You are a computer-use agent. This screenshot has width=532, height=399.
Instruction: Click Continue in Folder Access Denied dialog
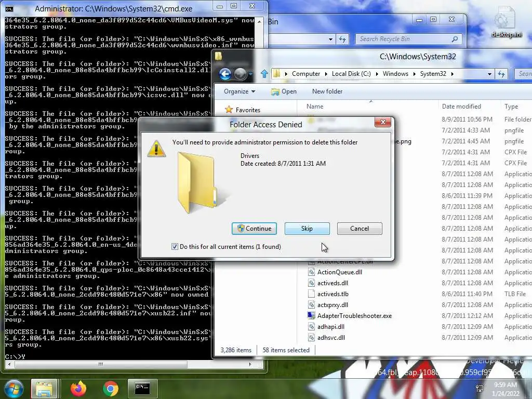point(254,229)
